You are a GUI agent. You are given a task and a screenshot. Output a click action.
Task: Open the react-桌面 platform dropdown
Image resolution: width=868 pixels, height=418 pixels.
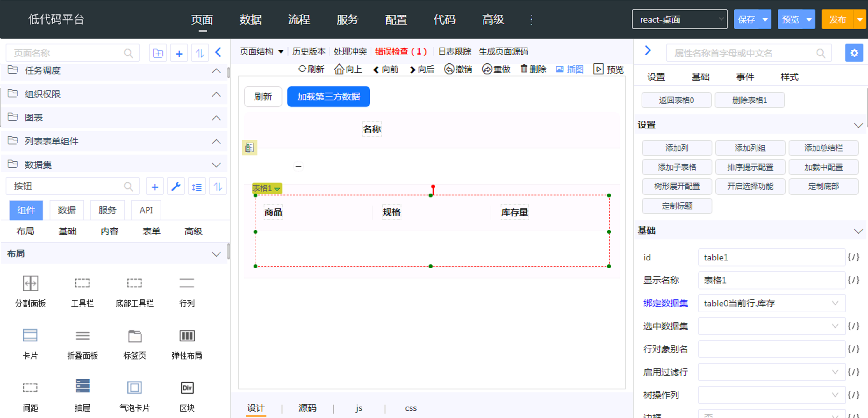(679, 19)
